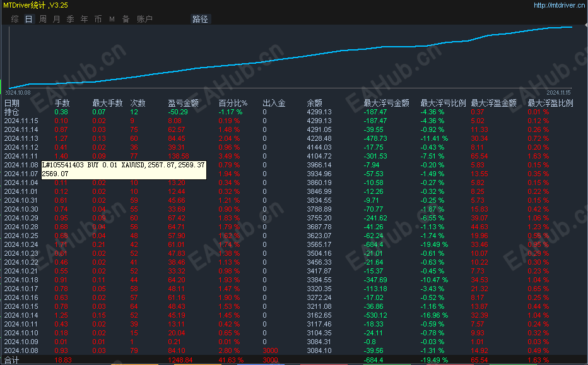Viewport: 588px width, 365px height.
Task: Click the balance value 4299.13 in 持仓 row
Action: (319, 112)
